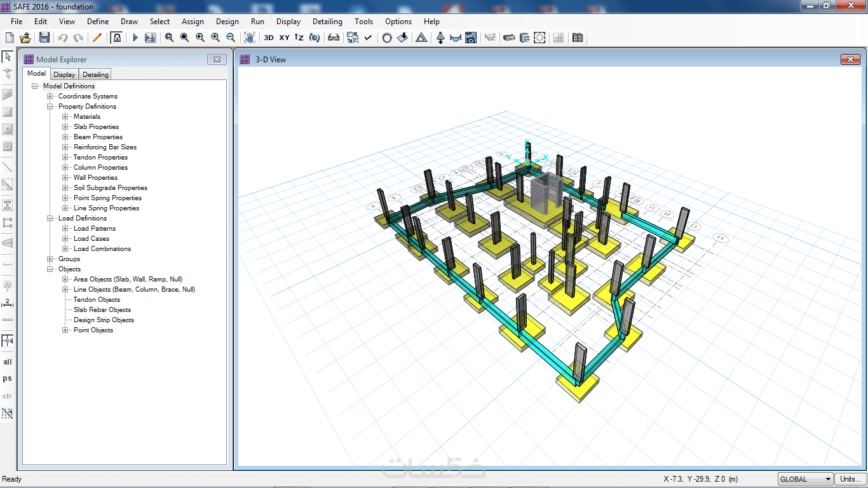Viewport: 868px width, 488px height.
Task: Select Soil Subgrade Properties tree item
Action: [110, 188]
